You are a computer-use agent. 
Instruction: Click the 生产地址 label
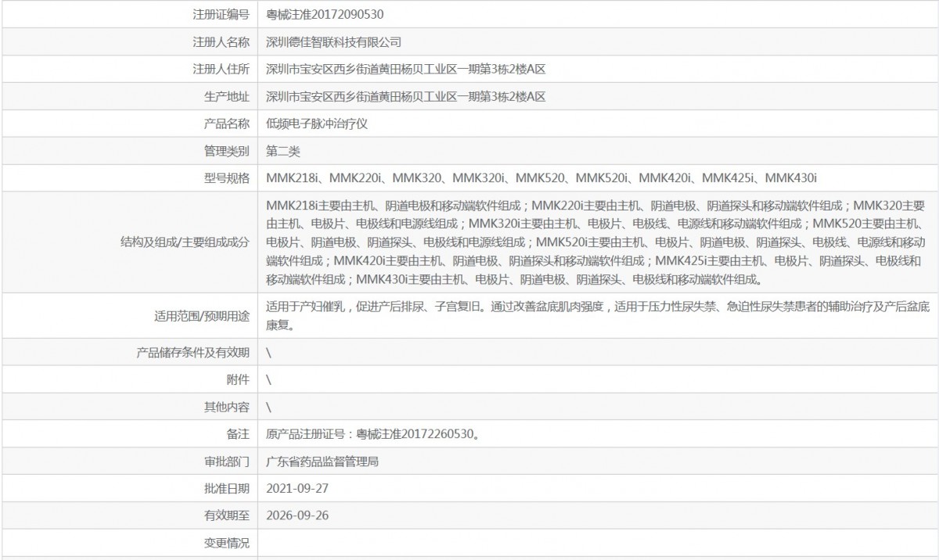pyautogui.click(x=227, y=96)
